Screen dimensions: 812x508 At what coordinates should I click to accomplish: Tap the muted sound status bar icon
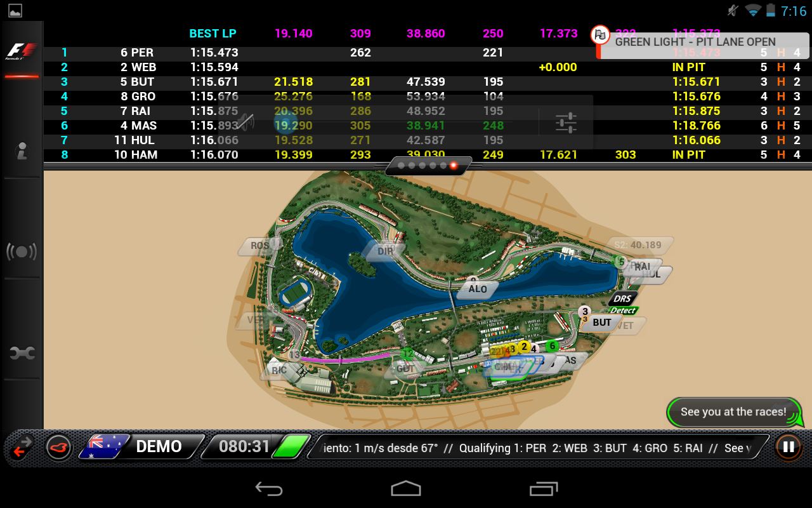click(x=733, y=10)
